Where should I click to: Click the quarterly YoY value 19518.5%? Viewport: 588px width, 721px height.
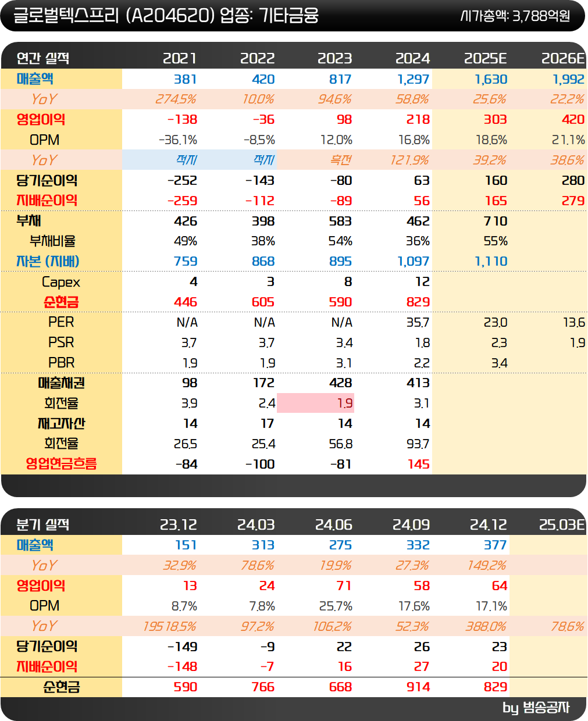[x=170, y=626]
